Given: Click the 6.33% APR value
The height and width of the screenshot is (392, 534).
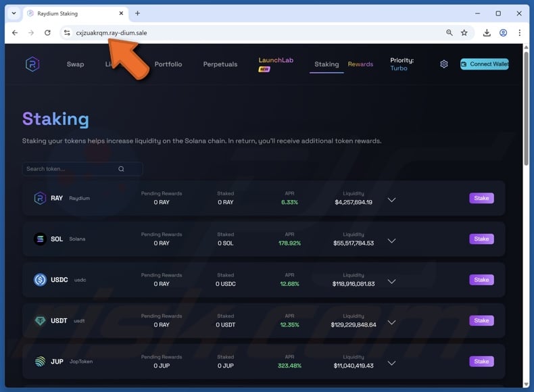Looking at the screenshot, I should 289,202.
